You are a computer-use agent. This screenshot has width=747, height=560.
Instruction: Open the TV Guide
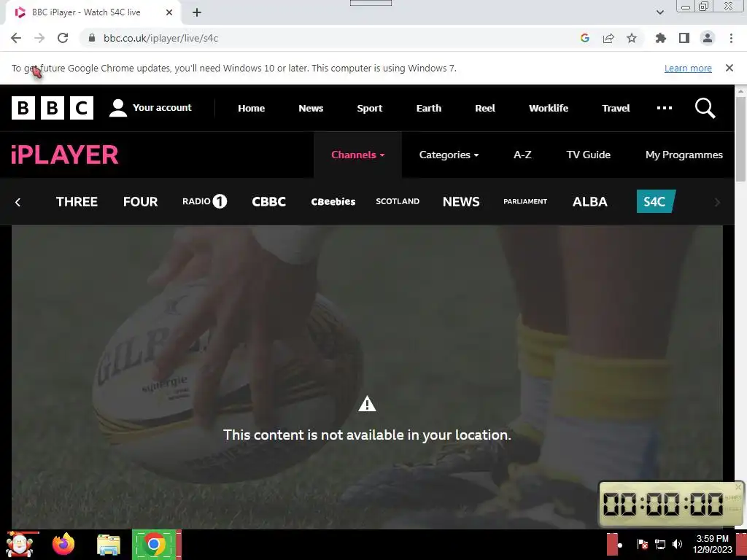pyautogui.click(x=589, y=155)
